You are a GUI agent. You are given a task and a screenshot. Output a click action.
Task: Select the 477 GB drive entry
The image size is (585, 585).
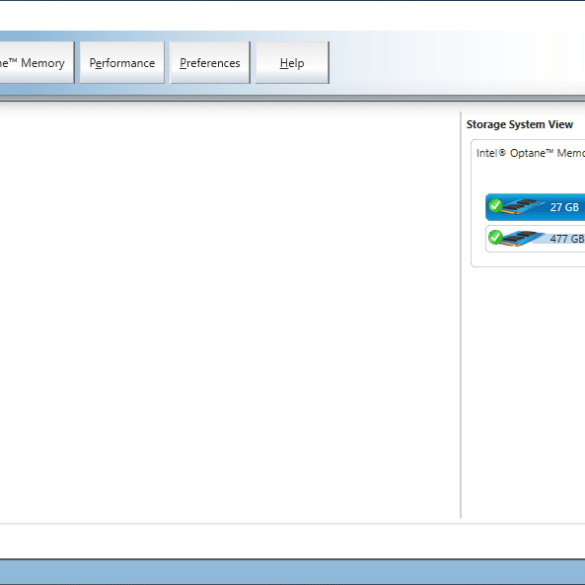click(x=535, y=239)
